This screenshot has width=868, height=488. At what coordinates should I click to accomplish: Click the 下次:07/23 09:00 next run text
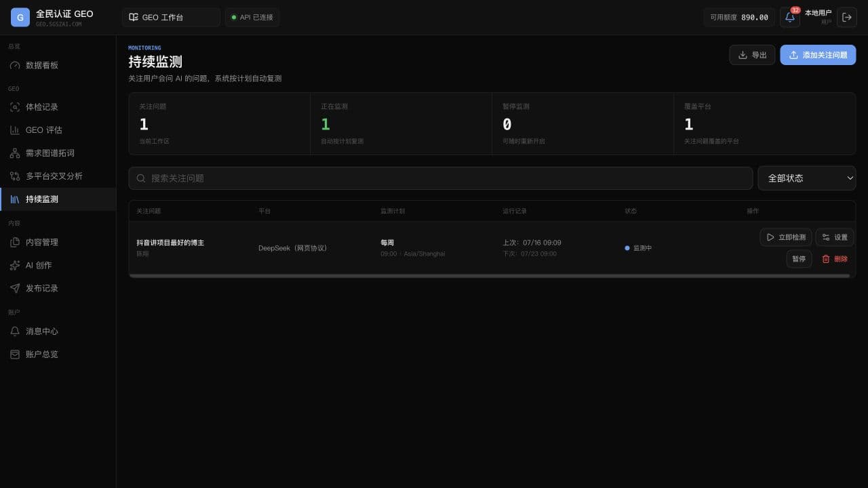point(530,253)
